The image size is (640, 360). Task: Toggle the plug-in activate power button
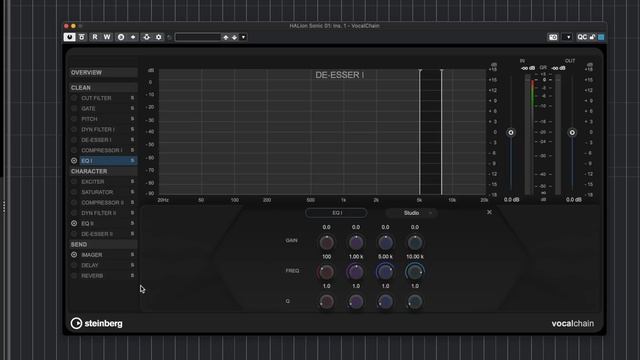[69, 37]
